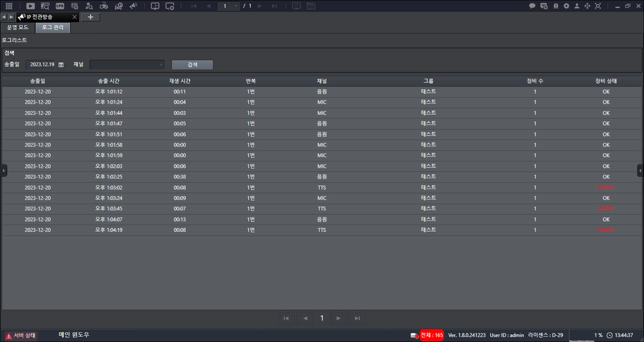Open the settings gear icon
This screenshot has height=342, width=644.
point(566,6)
